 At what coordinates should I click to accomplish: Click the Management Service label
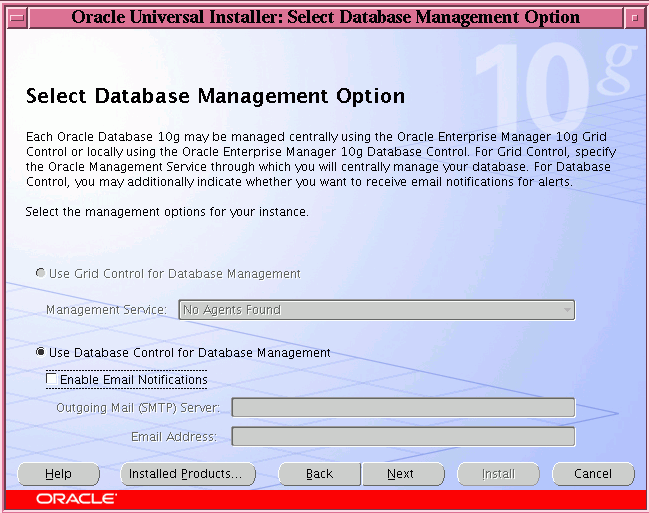[x=106, y=310]
